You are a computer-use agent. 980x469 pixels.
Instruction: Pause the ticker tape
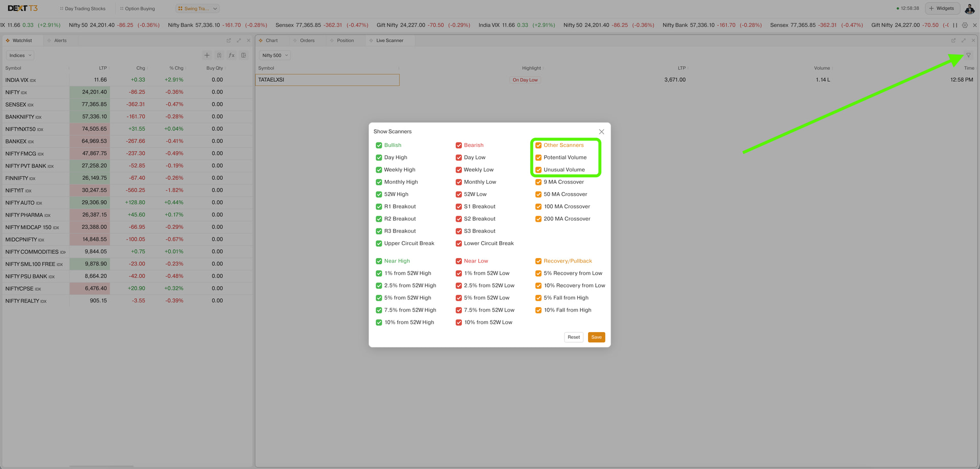pos(955,25)
